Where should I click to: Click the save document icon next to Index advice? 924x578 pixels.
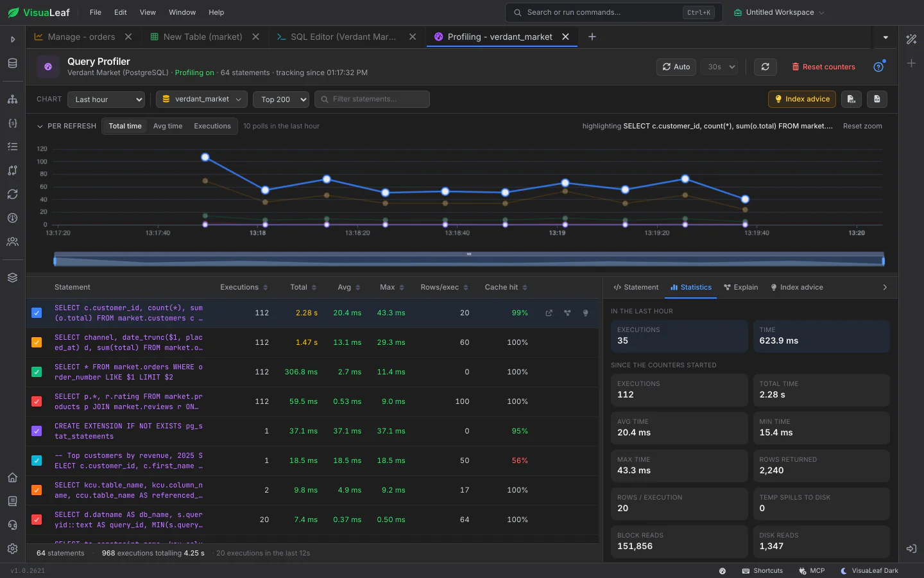point(877,99)
